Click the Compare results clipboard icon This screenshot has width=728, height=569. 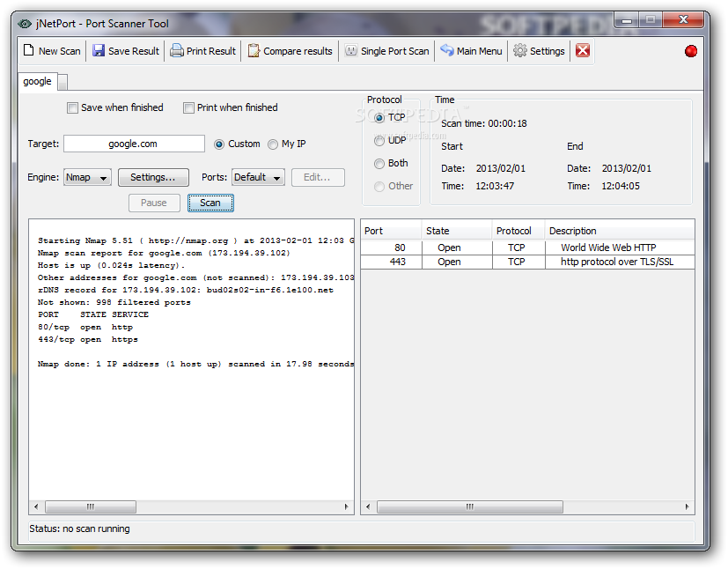(254, 50)
